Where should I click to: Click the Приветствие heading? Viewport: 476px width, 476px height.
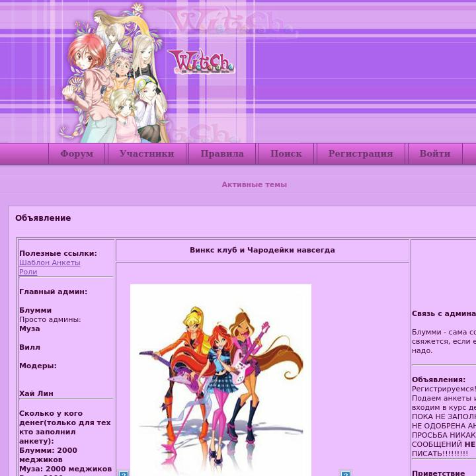point(438,473)
